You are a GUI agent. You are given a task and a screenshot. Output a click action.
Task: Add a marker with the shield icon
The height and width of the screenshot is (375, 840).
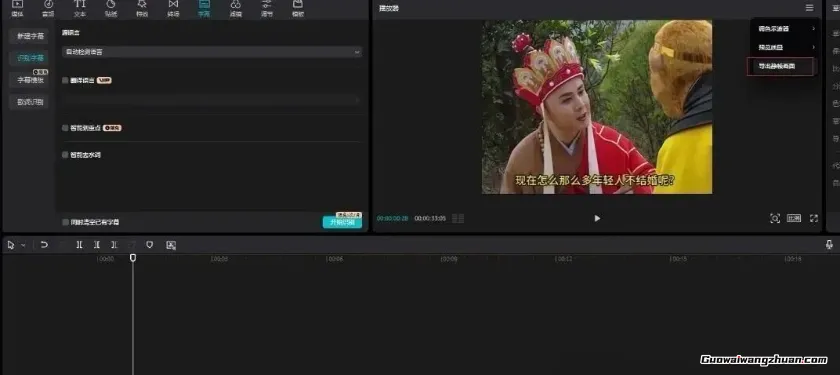pyautogui.click(x=149, y=245)
